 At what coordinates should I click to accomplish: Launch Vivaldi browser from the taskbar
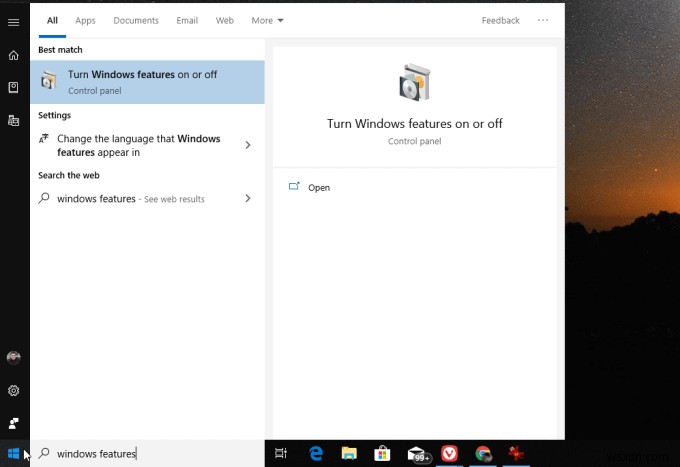(x=449, y=454)
